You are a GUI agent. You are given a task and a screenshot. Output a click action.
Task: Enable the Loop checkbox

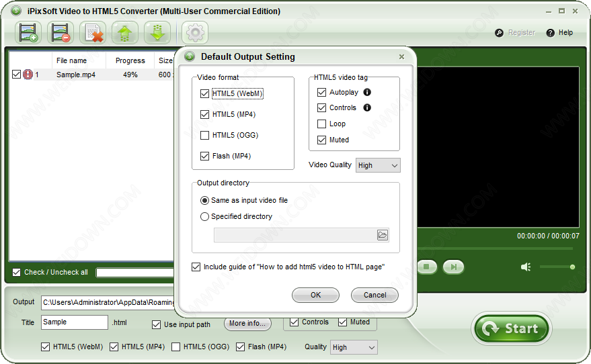[x=321, y=124]
